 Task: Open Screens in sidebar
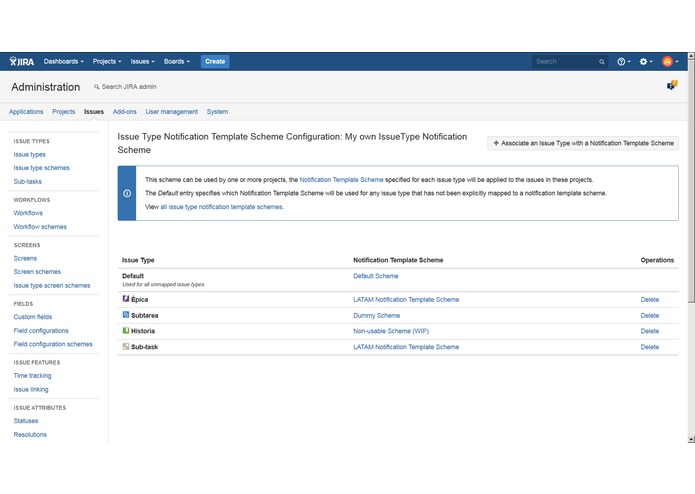pos(25,258)
